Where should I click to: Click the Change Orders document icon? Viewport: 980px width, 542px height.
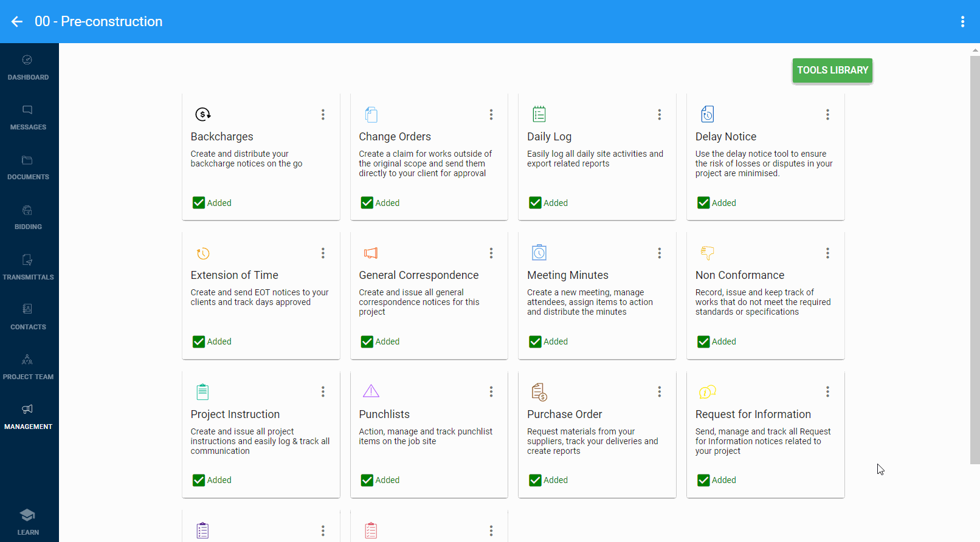[371, 114]
